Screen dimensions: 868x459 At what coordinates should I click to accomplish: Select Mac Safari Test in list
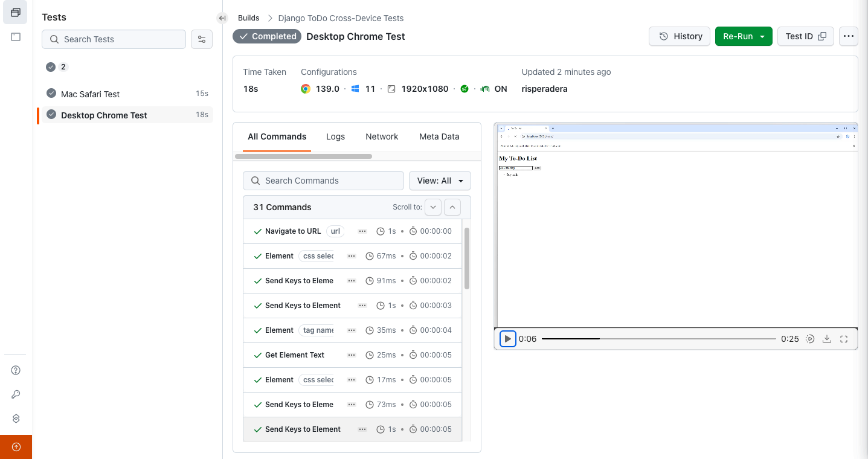(91, 94)
